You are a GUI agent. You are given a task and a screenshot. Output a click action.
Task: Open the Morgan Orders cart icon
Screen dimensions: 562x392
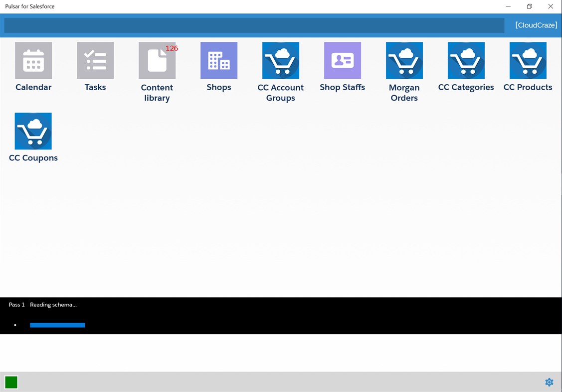click(x=404, y=60)
